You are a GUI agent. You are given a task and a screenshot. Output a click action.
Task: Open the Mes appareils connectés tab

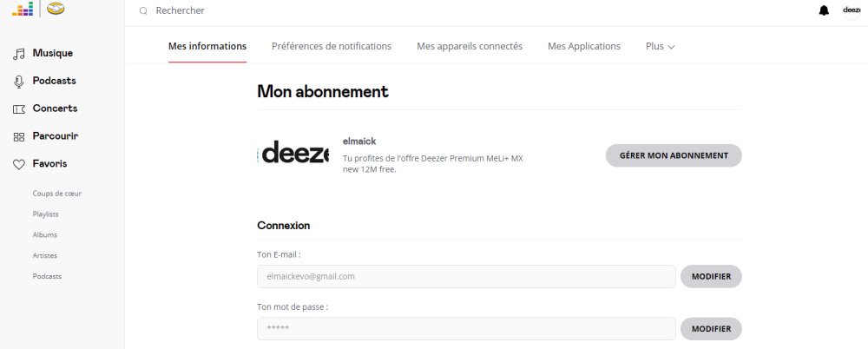[470, 46]
